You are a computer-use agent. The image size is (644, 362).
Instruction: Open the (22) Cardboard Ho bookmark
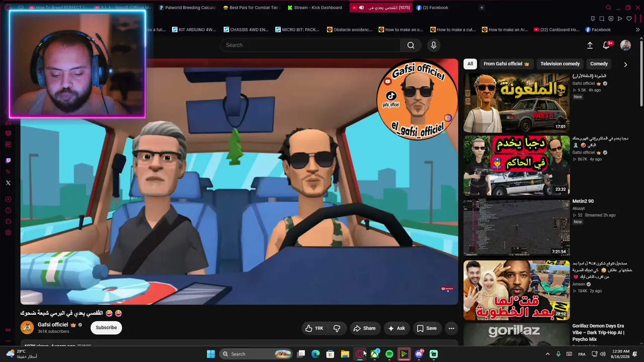click(x=556, y=30)
